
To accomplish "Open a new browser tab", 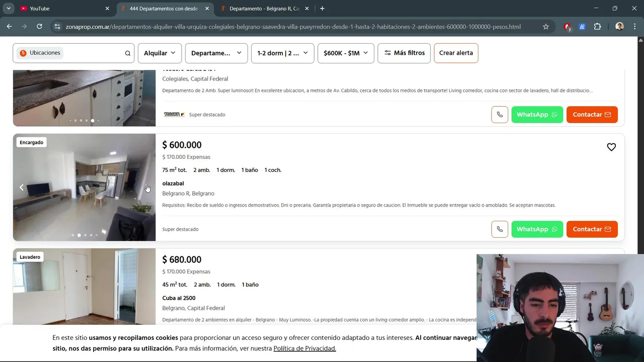I will coord(322,9).
